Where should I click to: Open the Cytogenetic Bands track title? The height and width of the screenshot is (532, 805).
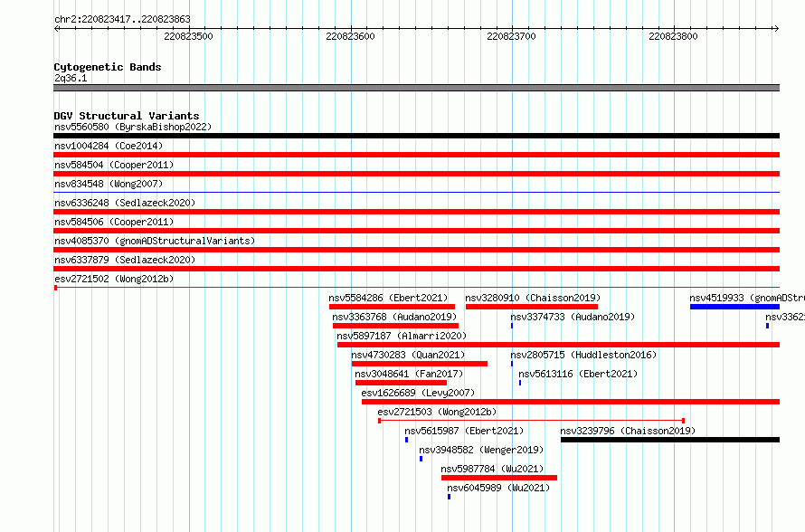coord(108,67)
